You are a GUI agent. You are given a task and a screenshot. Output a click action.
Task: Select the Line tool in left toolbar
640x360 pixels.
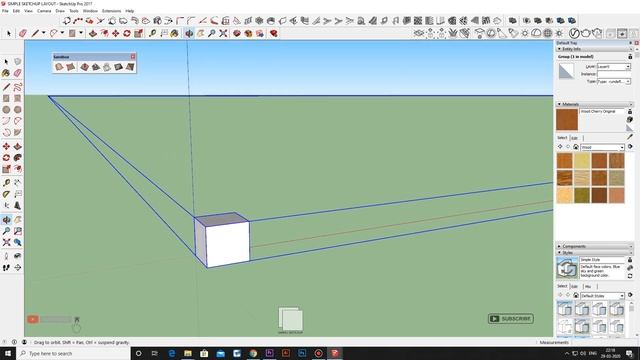6,87
